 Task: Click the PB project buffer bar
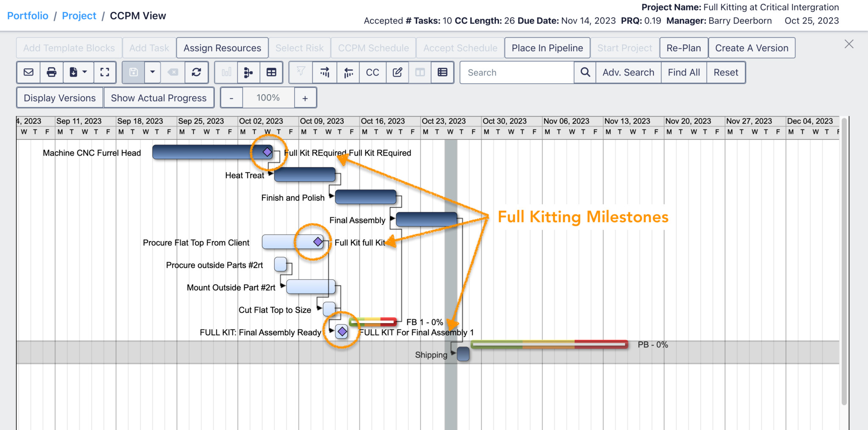549,344
